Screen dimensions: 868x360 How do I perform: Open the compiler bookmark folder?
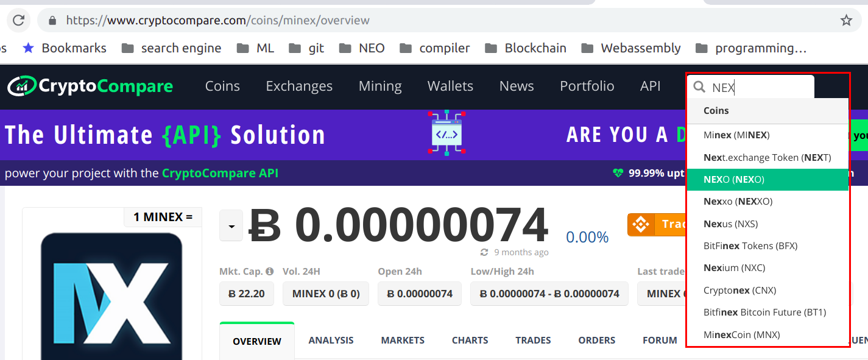click(x=434, y=48)
